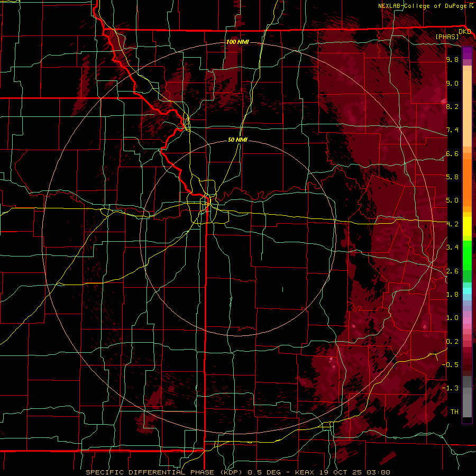Viewport: 476px width, 476px height.
Task: Click the yellow band on the color bar
Action: point(467,226)
